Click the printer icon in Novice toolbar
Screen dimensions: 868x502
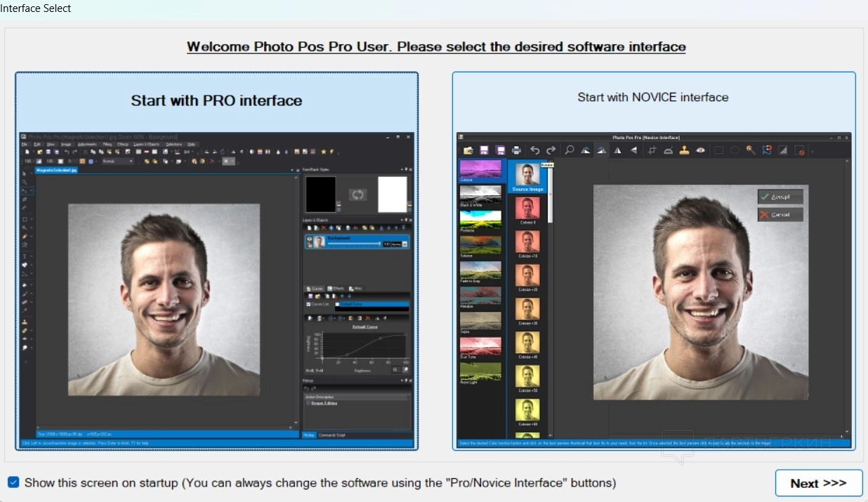pos(516,150)
